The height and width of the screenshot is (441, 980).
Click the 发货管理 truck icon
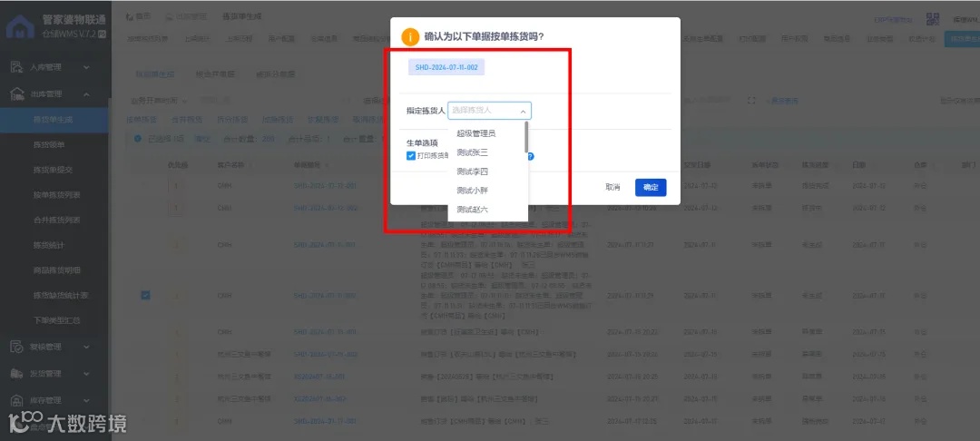17,374
